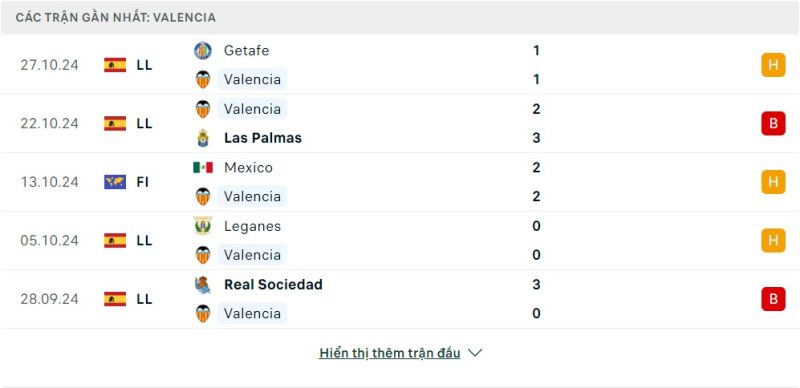Image resolution: width=800 pixels, height=388 pixels.
Task: Click the red B badge for Real Sociedad match
Action: [x=773, y=299]
